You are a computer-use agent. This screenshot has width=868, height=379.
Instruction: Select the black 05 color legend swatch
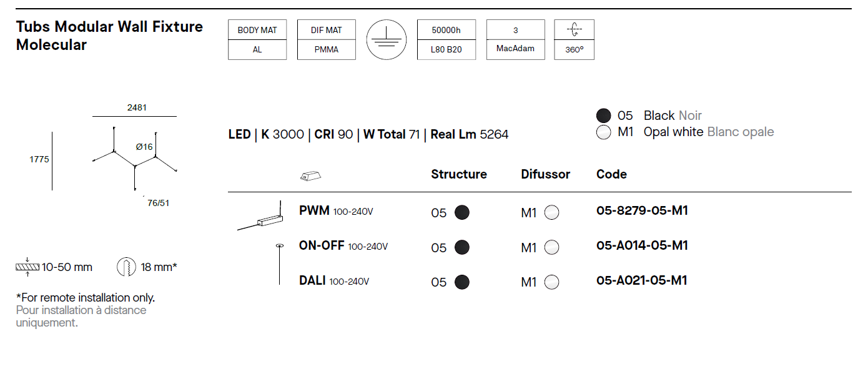click(603, 116)
